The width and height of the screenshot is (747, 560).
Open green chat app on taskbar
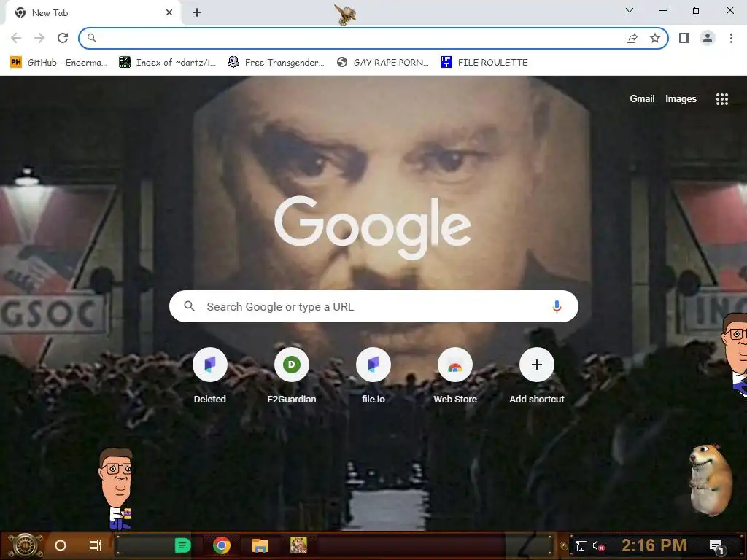[182, 545]
